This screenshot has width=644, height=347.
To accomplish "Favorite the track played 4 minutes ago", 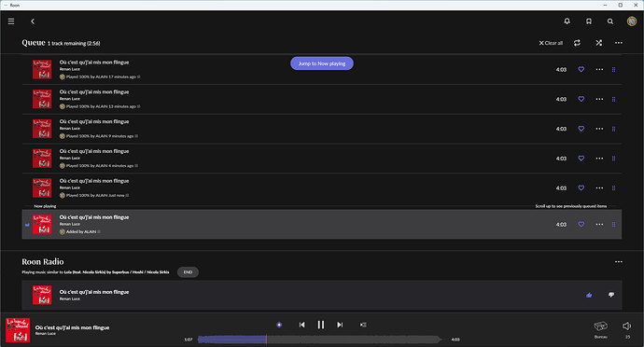I will (x=581, y=158).
